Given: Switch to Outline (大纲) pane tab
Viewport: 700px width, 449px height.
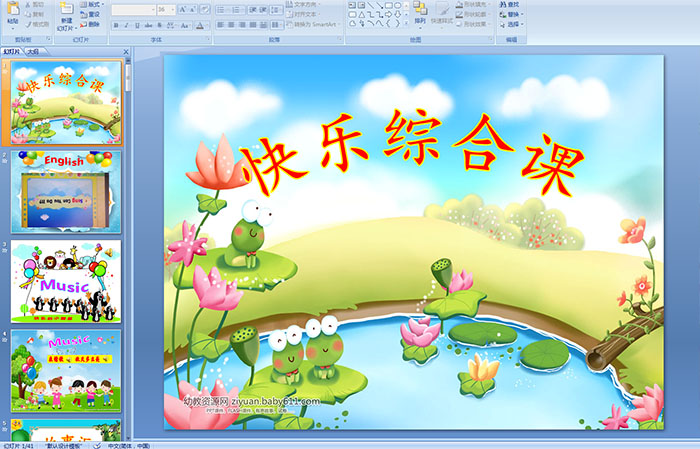Looking at the screenshot, I should point(32,51).
